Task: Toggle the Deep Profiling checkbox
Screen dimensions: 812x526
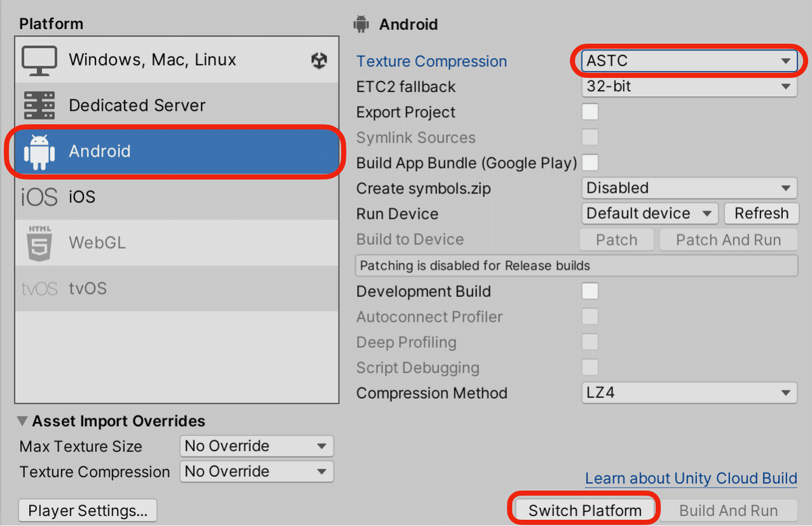Action: click(x=590, y=342)
